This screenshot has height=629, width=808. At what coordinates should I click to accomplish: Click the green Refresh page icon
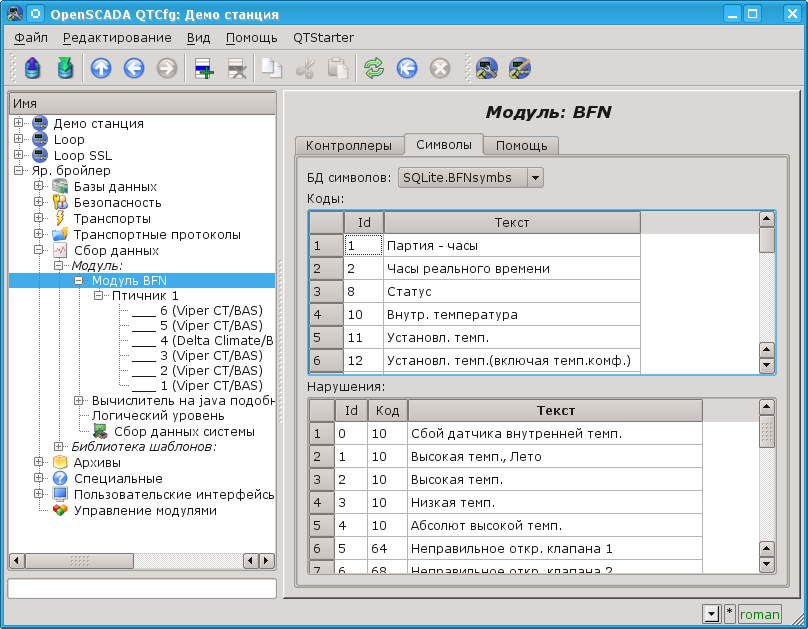coord(374,68)
